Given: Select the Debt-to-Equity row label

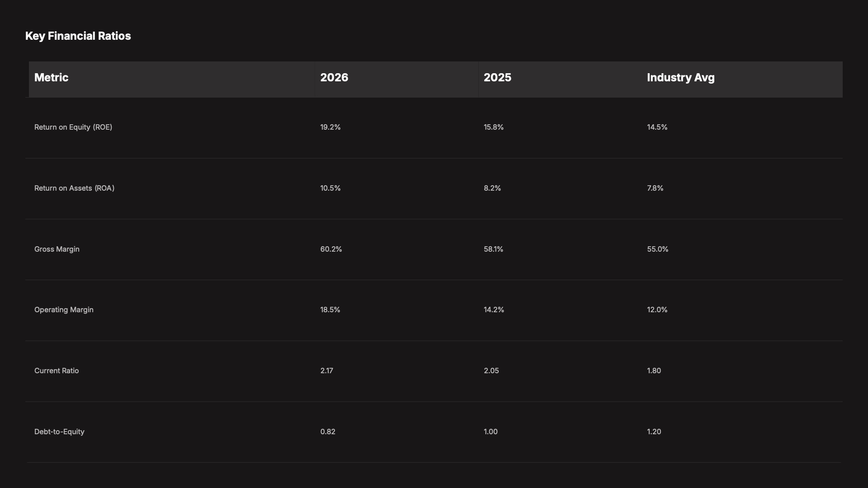Looking at the screenshot, I should coord(59,432).
